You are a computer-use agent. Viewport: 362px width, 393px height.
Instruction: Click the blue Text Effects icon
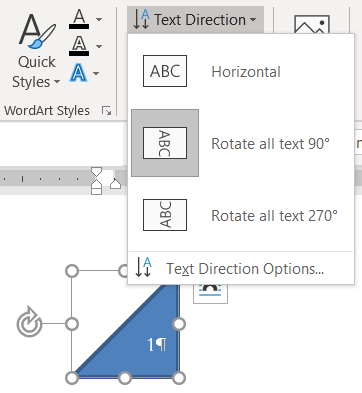point(78,73)
